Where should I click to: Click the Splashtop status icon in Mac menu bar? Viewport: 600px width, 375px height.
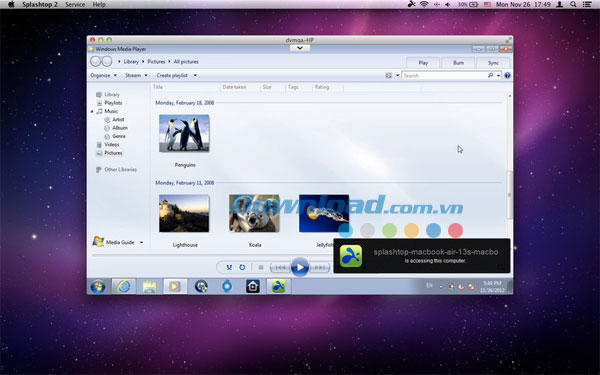point(412,5)
